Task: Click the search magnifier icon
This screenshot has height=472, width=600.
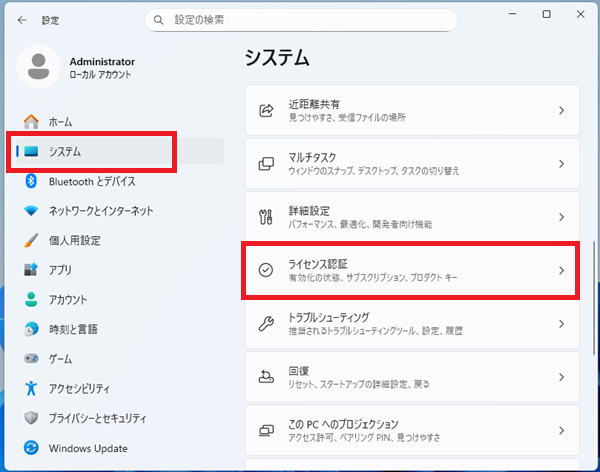Action: pos(161,20)
